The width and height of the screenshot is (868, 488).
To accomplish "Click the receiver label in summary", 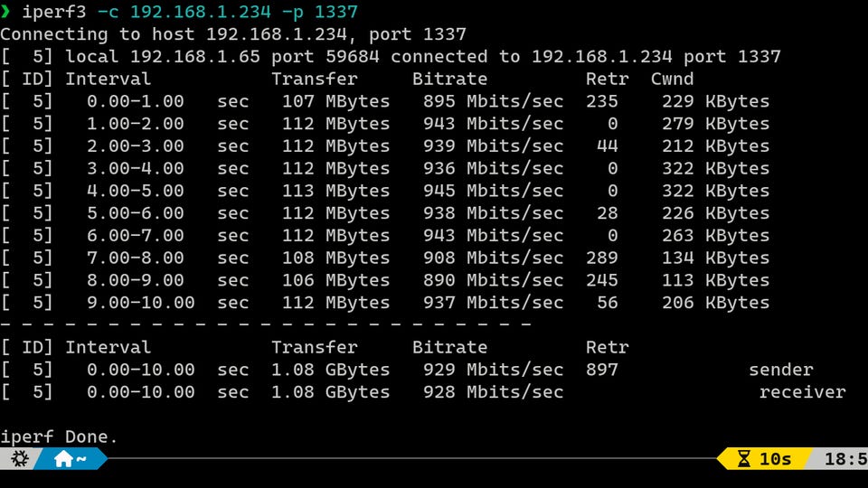I will pyautogui.click(x=803, y=392).
